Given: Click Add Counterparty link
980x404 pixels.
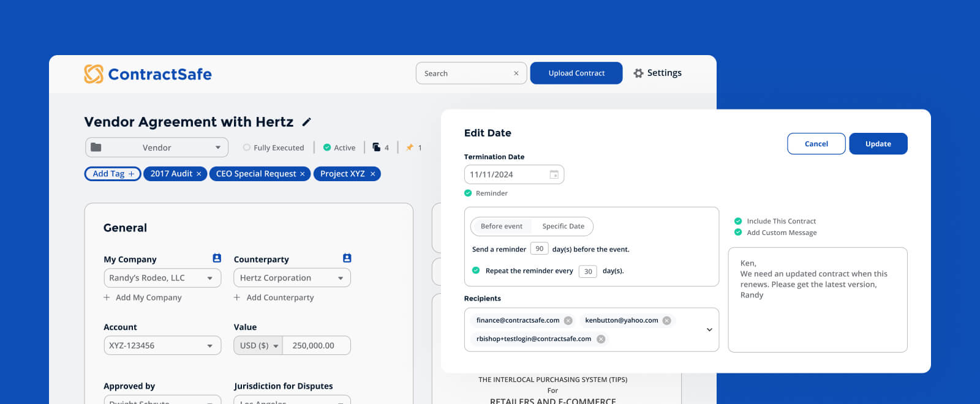Looking at the screenshot, I should 280,297.
